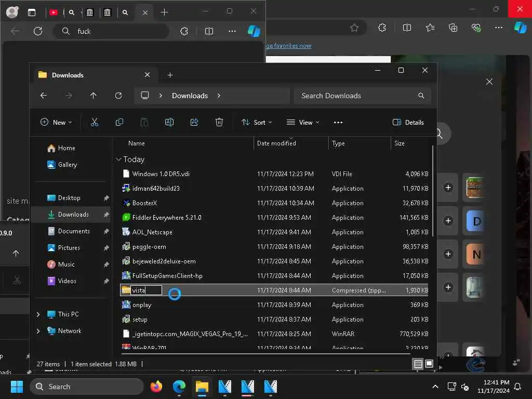
Task: Open Documents in navigation pane
Action: pos(74,231)
